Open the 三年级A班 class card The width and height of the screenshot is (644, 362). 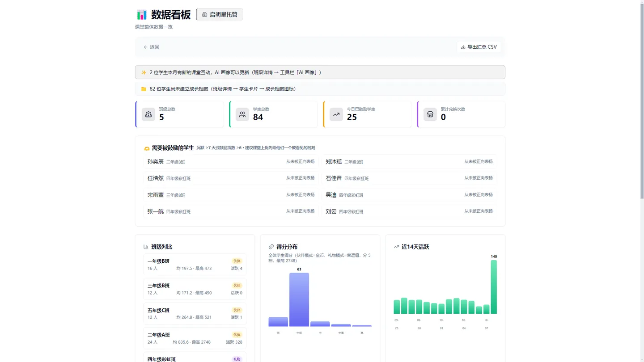(x=195, y=338)
